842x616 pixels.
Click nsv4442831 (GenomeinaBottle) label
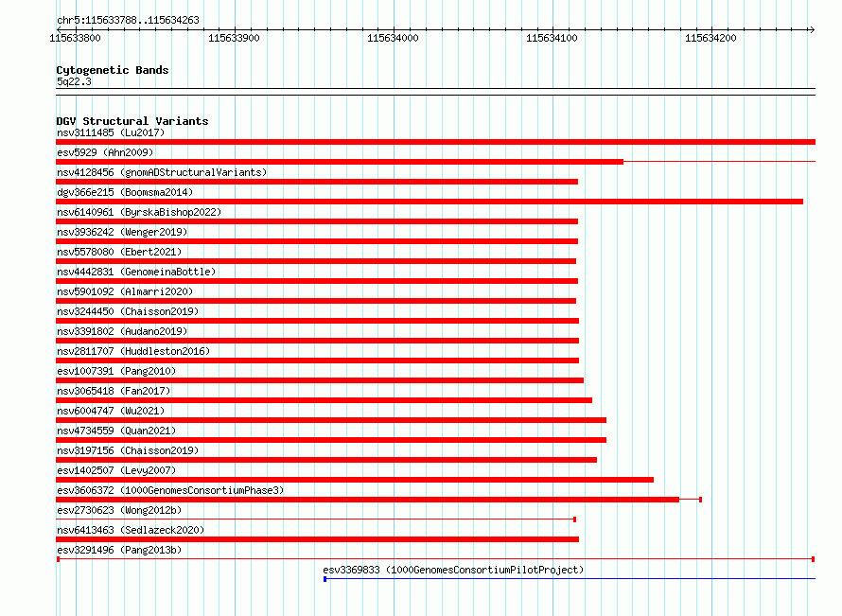136,272
